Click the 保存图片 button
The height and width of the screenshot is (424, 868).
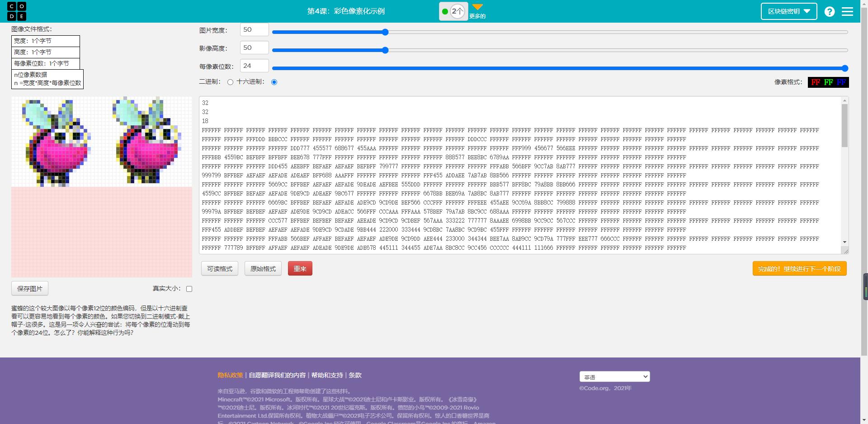pyautogui.click(x=30, y=289)
